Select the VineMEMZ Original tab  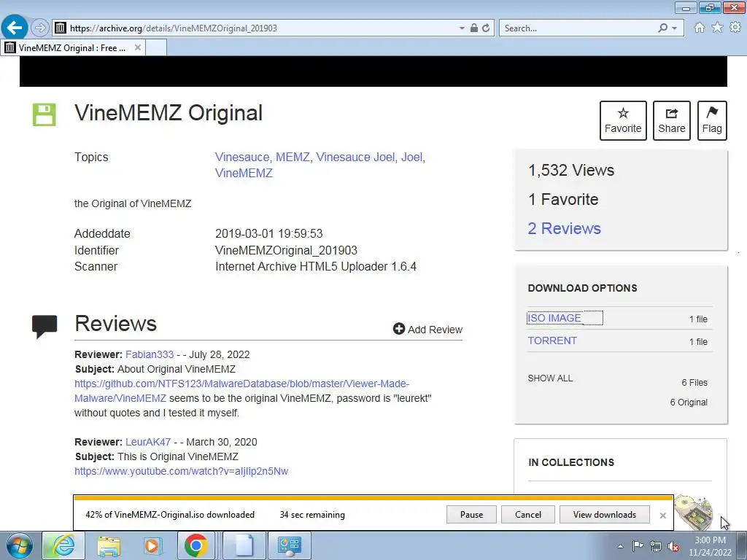point(72,47)
